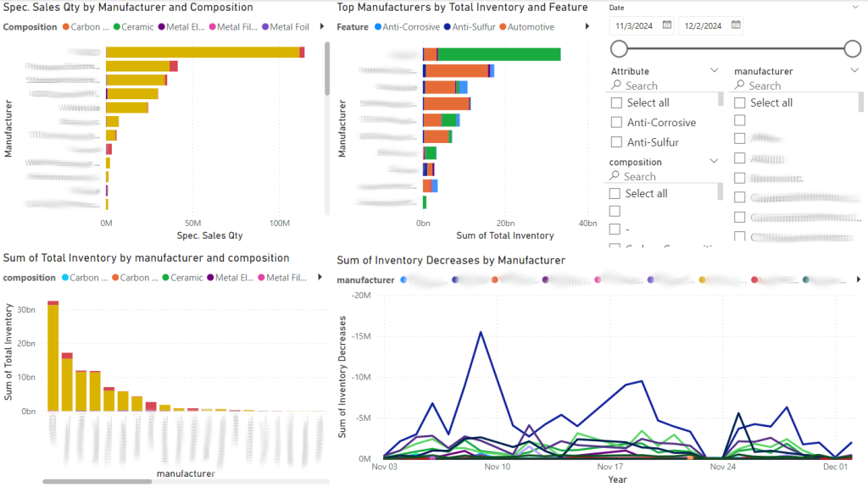Open the end date calendar picker
This screenshot has width=868, height=487.
[735, 25]
